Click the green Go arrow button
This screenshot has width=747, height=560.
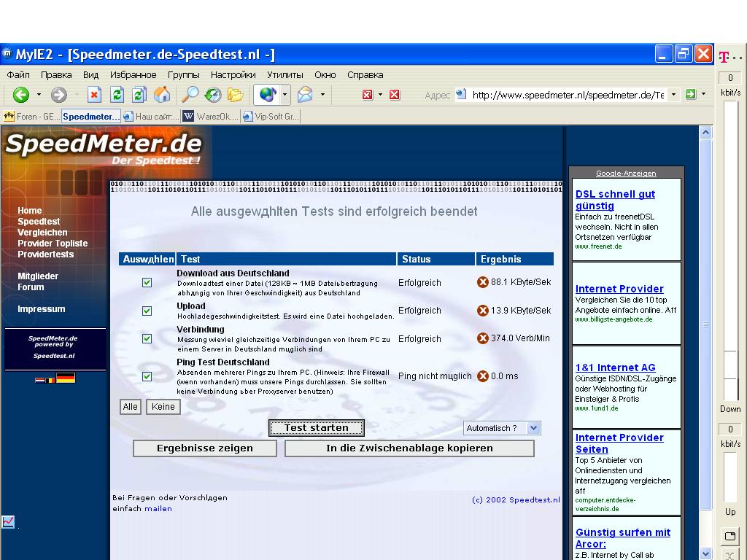[x=690, y=94]
